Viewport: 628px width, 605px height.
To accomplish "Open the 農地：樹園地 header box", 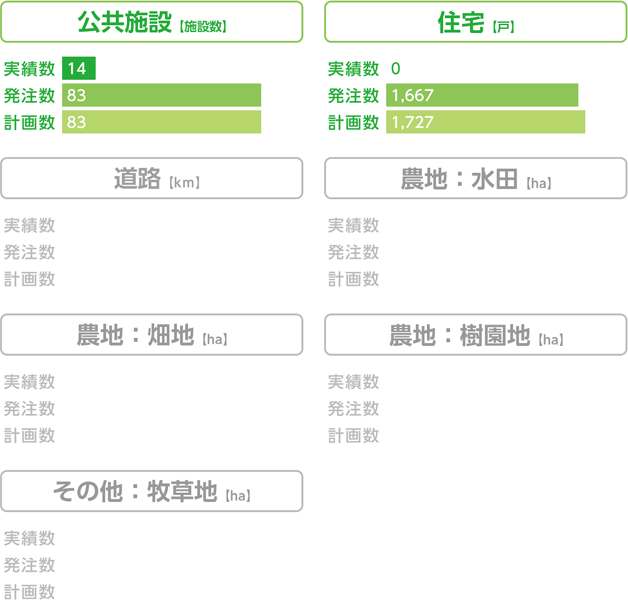I will pos(475,335).
